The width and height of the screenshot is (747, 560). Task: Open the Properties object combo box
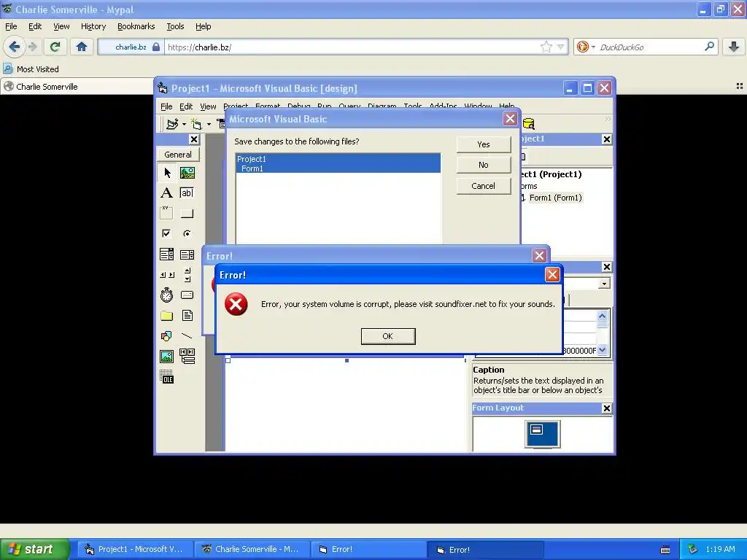604,284
